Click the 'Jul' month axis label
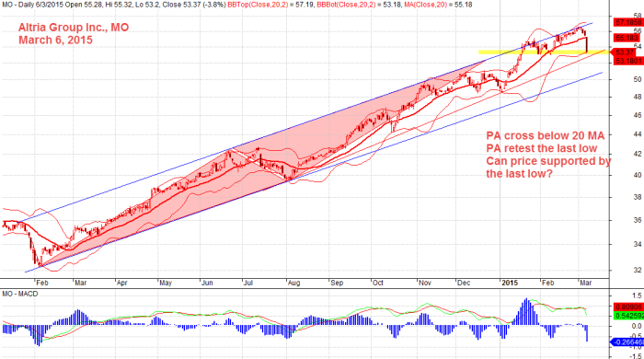The width and height of the screenshot is (644, 359). 247,283
